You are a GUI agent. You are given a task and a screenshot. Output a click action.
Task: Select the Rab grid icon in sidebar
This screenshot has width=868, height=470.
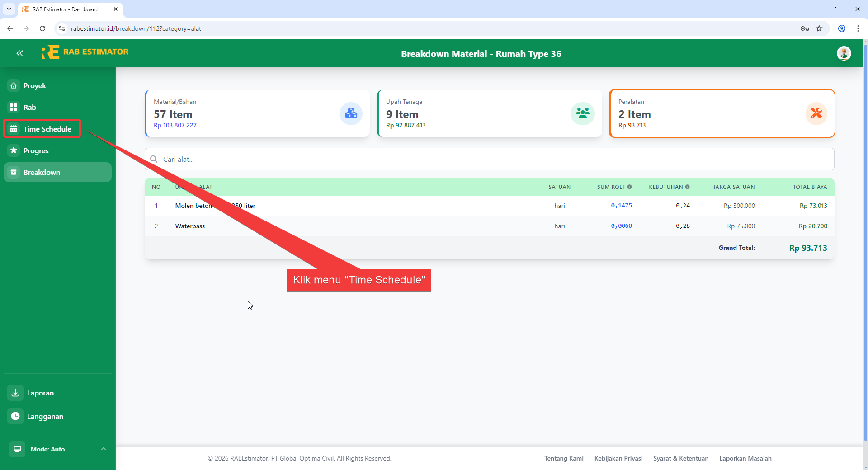(13, 107)
